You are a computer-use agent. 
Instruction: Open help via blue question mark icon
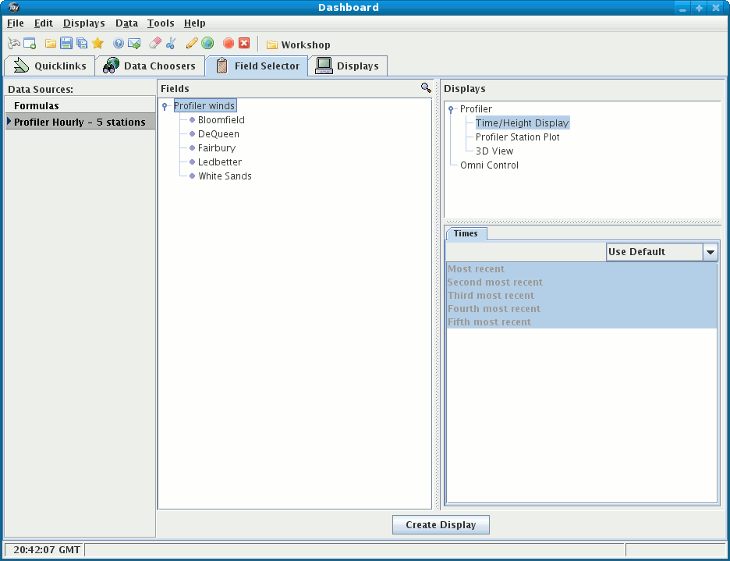118,44
